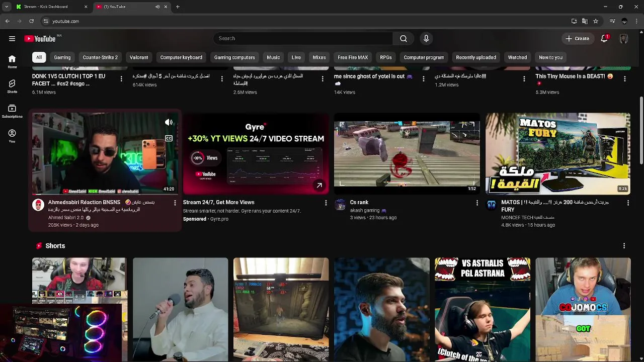Open Ahmedsabiri channel avatar

pos(38,205)
